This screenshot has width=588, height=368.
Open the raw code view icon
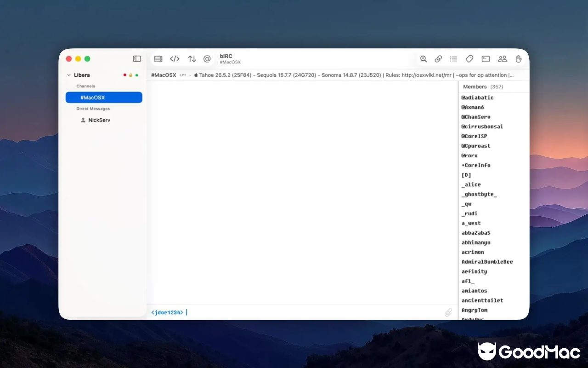point(175,59)
